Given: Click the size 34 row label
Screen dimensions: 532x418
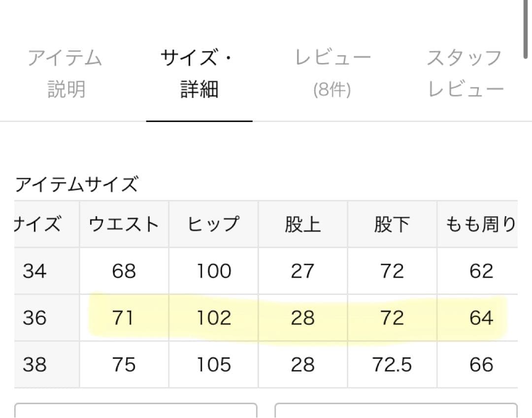Looking at the screenshot, I should tap(35, 271).
